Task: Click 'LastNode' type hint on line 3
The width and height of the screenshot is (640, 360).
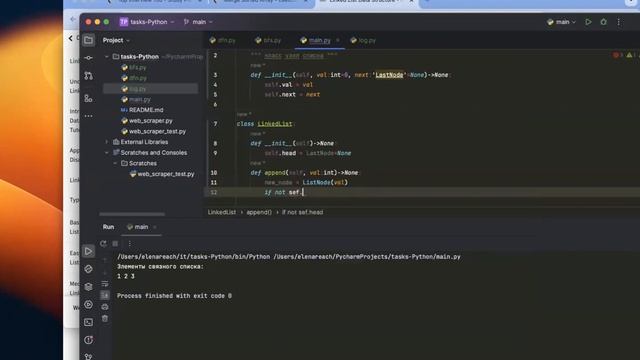Action: [x=389, y=75]
